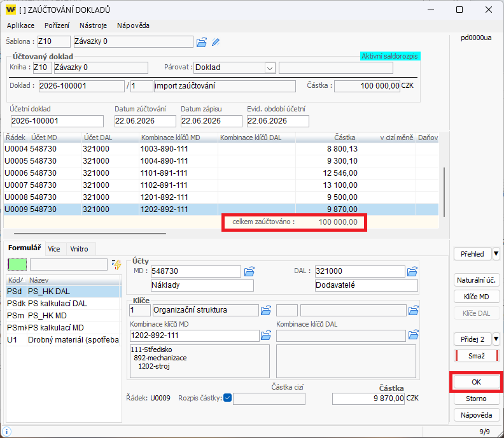The height and width of the screenshot is (438, 504).
Task: Select table row U0005
Action: 221,161
